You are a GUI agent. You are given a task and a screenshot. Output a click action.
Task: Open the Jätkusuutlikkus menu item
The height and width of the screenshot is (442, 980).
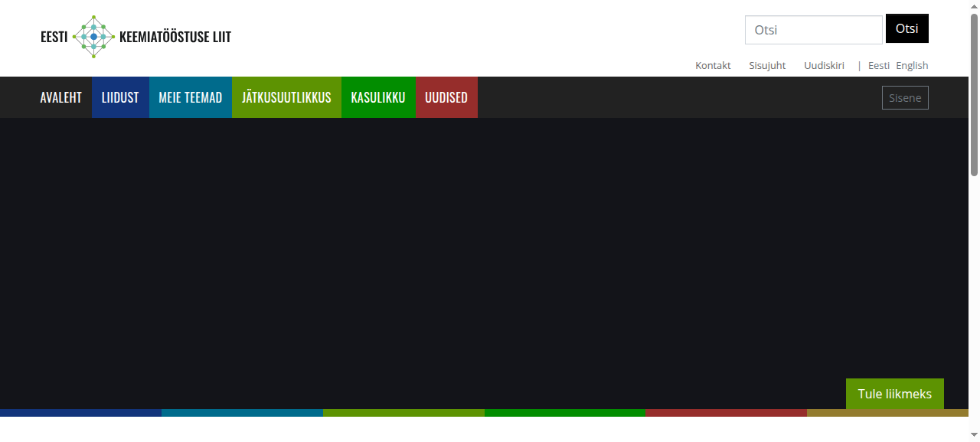pyautogui.click(x=286, y=97)
